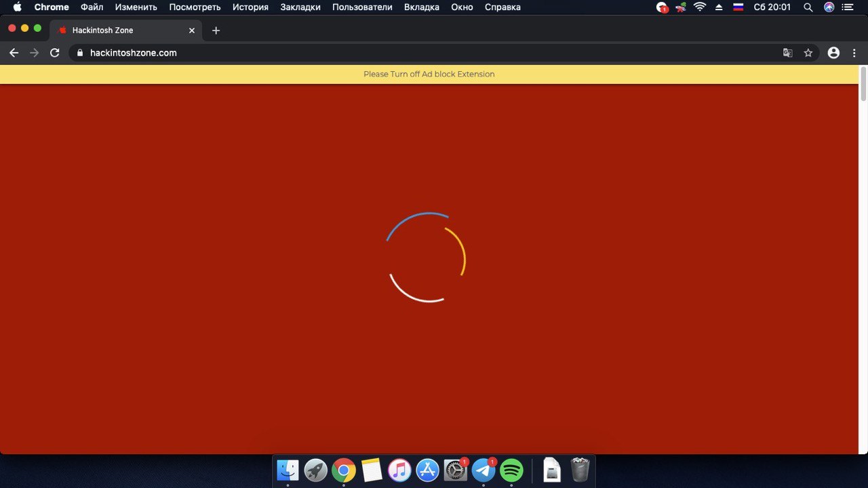
Task: Open Telegram from the Dock
Action: [484, 470]
